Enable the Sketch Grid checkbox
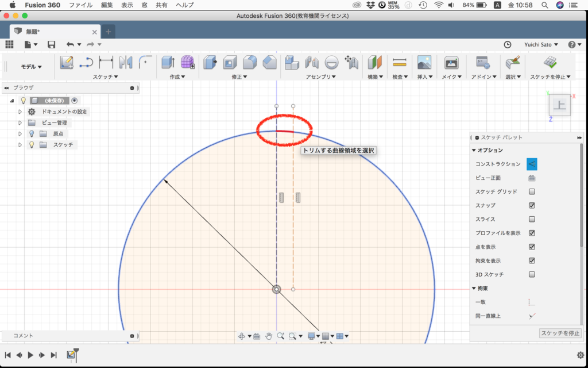 pos(532,191)
